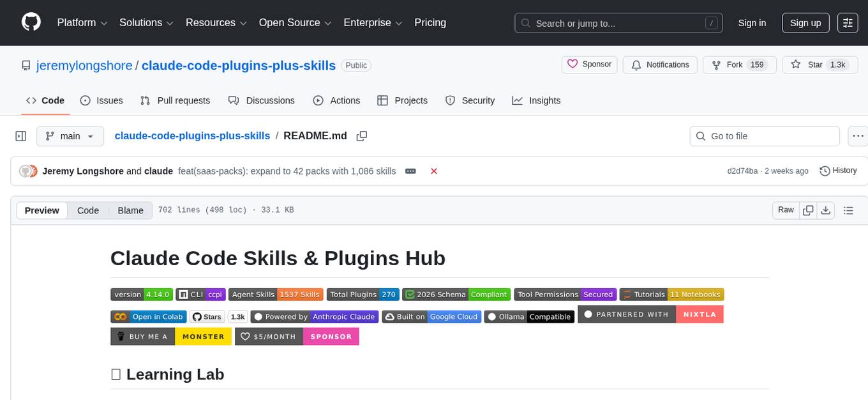The width and height of the screenshot is (868, 400).
Task: Select Pricing in the navigation bar
Action: [430, 22]
